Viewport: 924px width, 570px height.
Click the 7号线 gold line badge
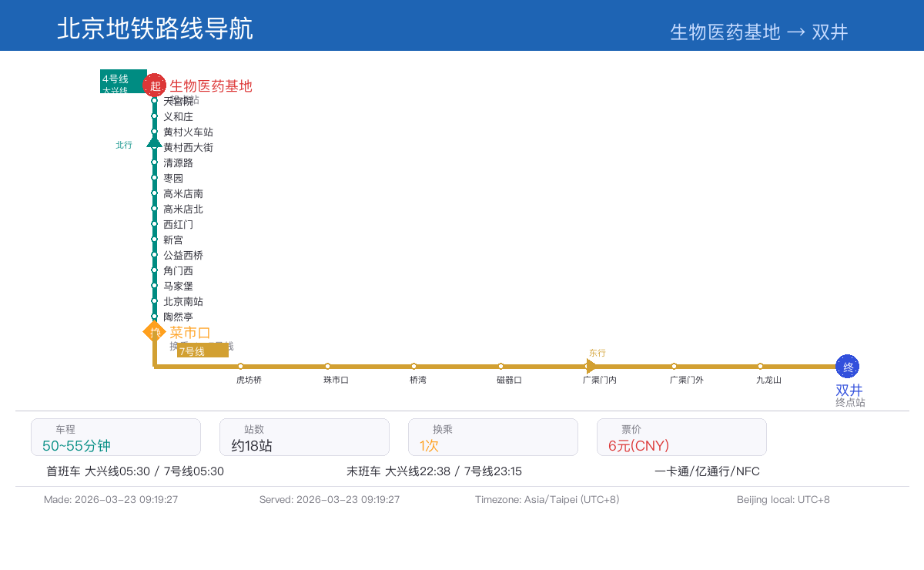pos(203,350)
